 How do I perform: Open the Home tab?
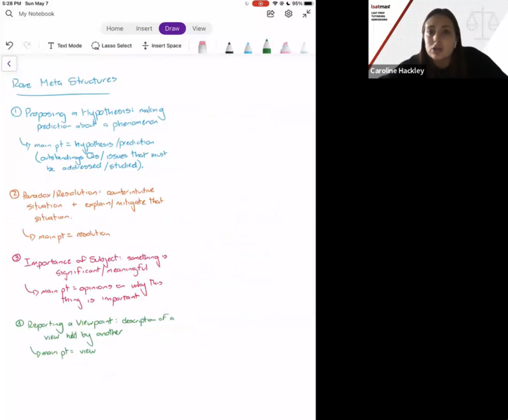click(115, 29)
